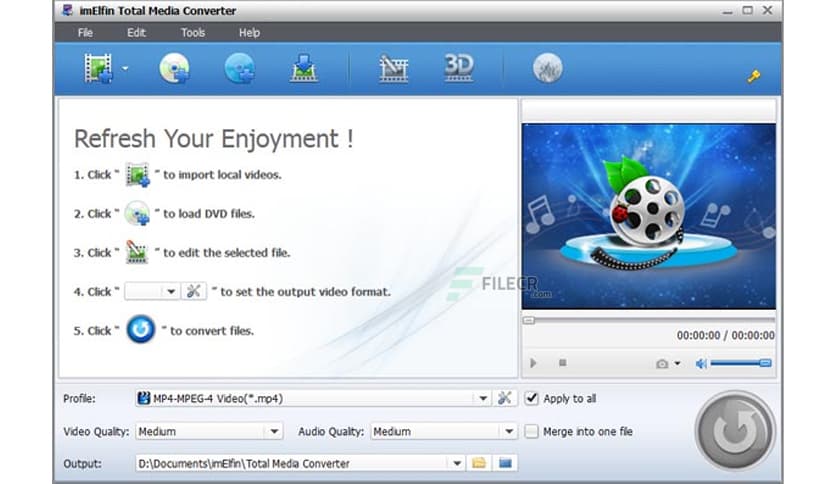Open the Tools menu
Image resolution: width=836 pixels, height=484 pixels.
192,33
